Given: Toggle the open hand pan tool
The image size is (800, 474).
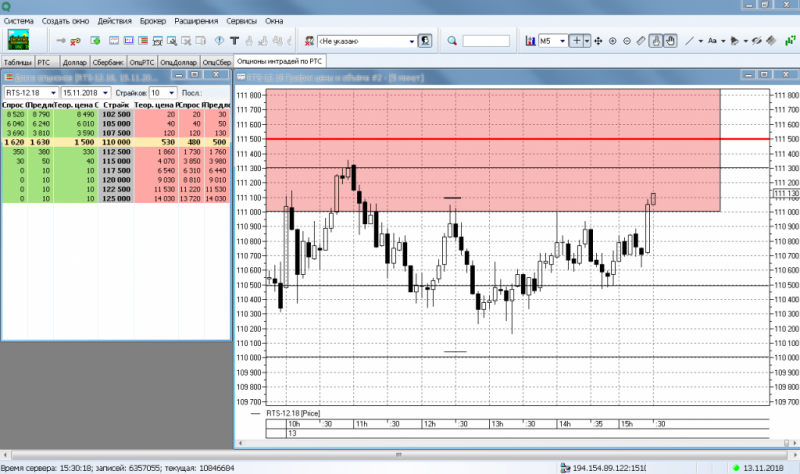Looking at the screenshot, I should 670,41.
